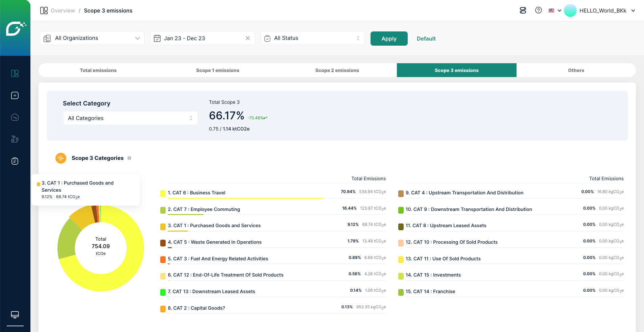The image size is (644, 332).
Task: Clear the Jan 23 - Dec 23 date range
Action: tap(247, 38)
